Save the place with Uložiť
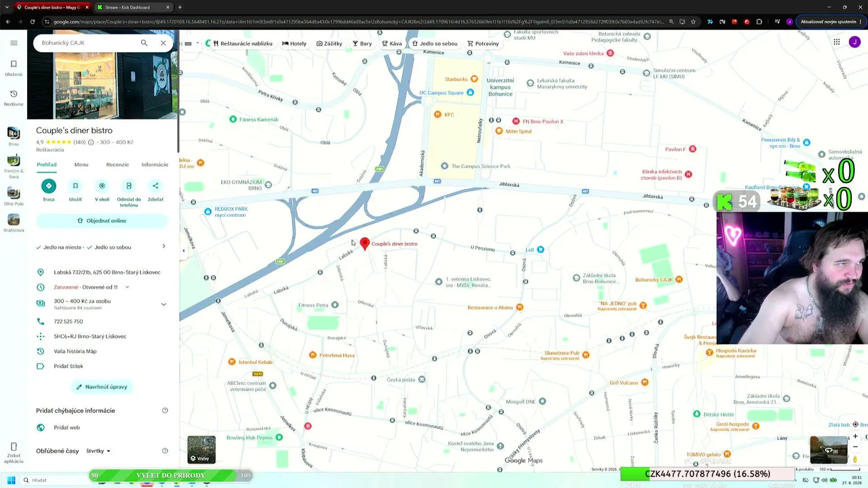 point(75,190)
